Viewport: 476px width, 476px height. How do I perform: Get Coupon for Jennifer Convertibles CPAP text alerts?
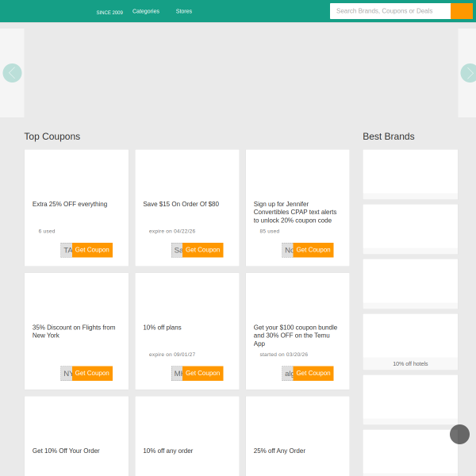coord(313,250)
